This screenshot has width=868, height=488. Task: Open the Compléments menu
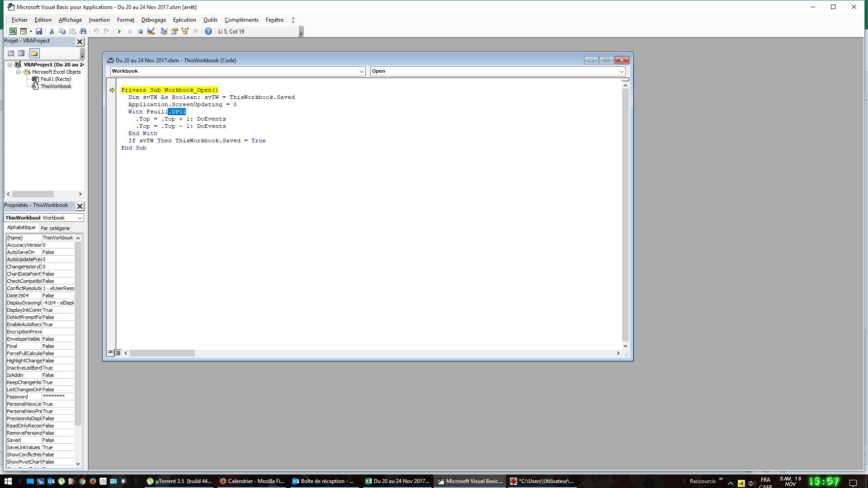(241, 20)
